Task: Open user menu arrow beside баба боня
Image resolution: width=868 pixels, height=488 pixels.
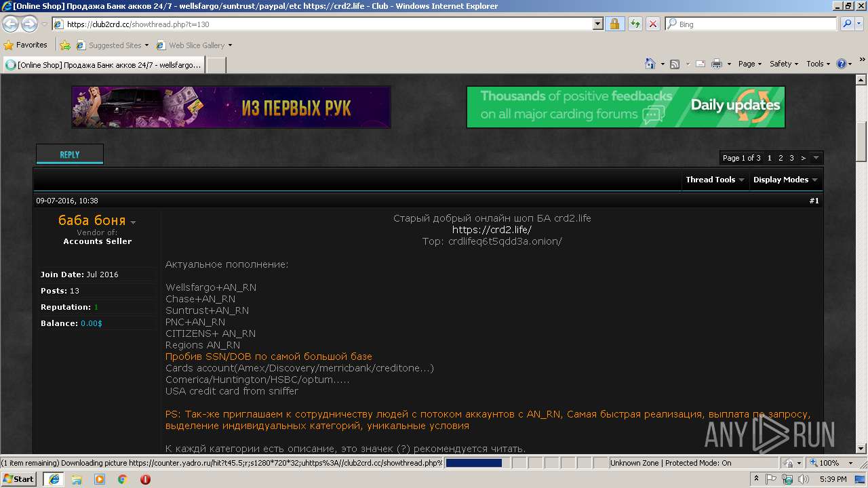Action: point(134,222)
